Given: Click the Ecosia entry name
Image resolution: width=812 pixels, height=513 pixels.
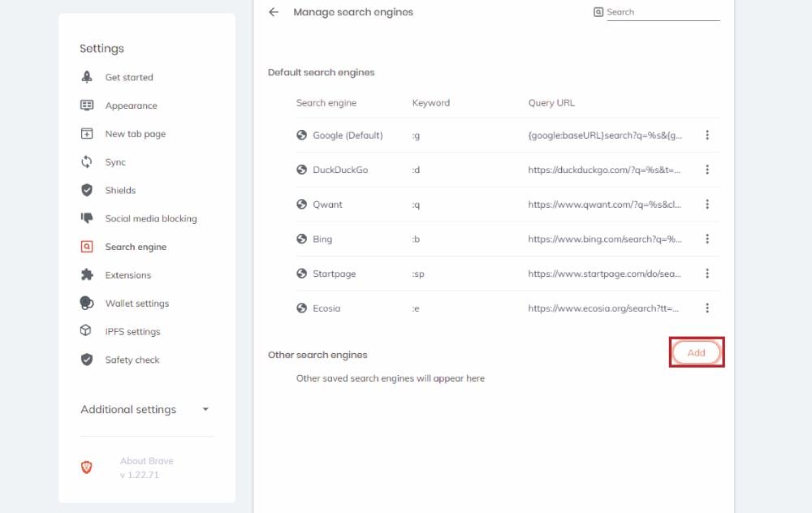Looking at the screenshot, I should pyautogui.click(x=326, y=308).
